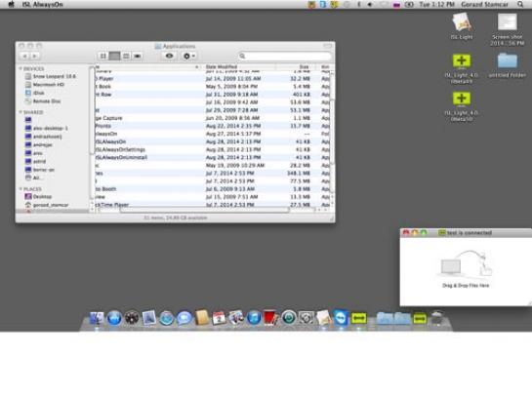
Task: Open Address Book from the Dock
Action: pos(201,318)
